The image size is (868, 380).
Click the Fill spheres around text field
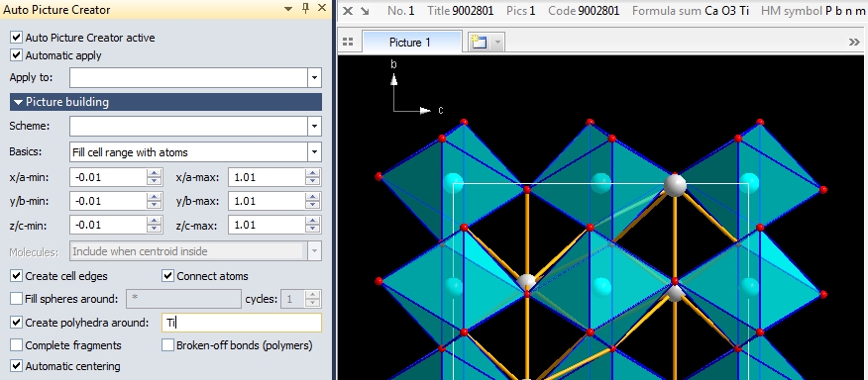pyautogui.click(x=183, y=299)
